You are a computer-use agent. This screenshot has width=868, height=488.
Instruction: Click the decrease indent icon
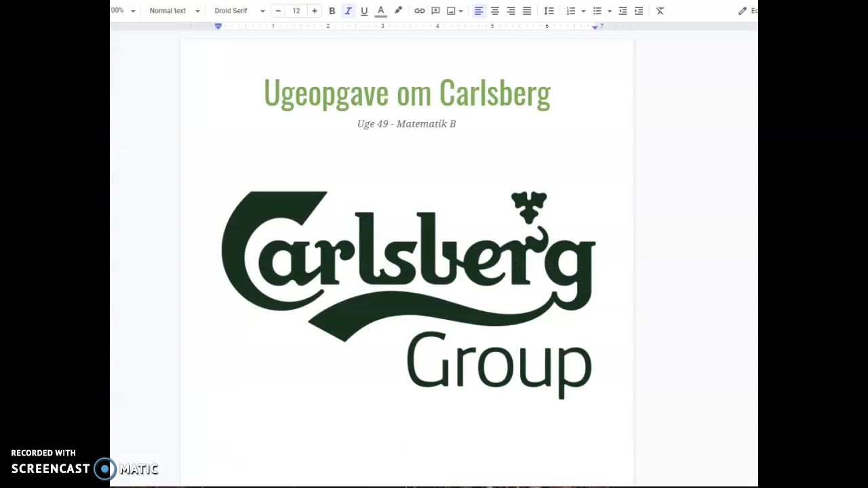click(623, 11)
